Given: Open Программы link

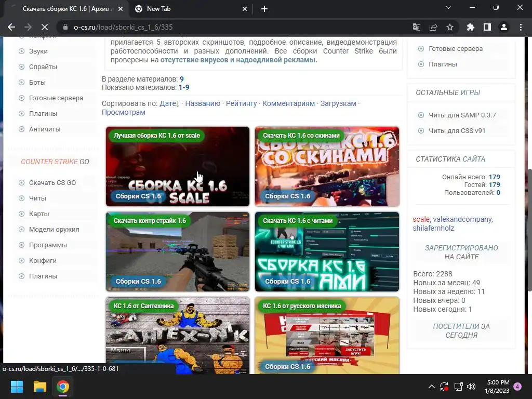Looking at the screenshot, I should click(x=48, y=245).
